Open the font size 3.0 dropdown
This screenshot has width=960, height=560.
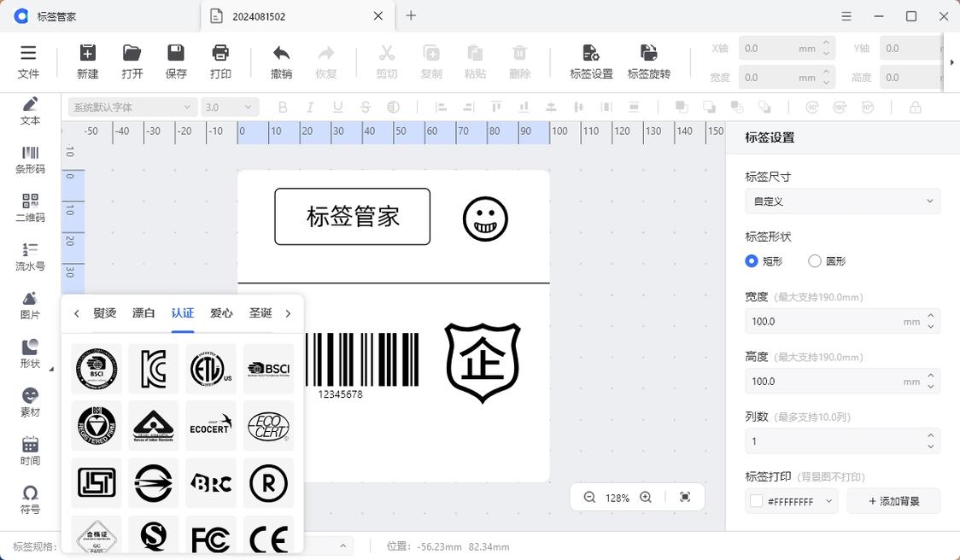230,107
